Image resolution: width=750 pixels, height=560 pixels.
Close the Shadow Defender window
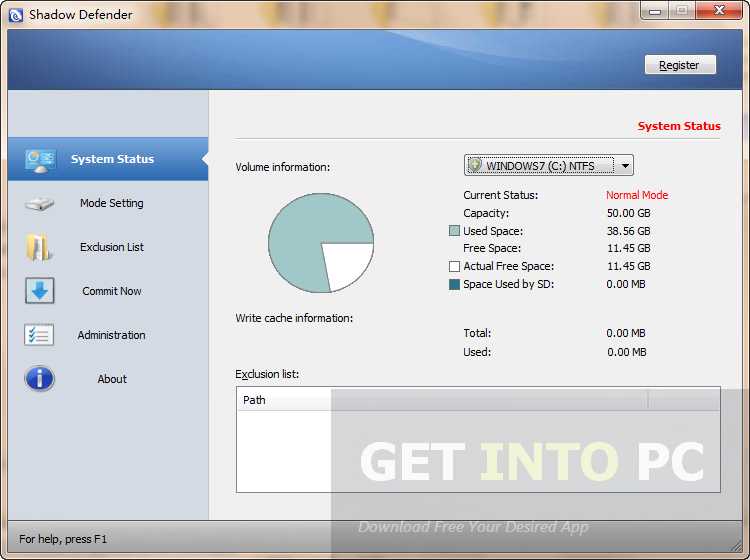click(719, 11)
